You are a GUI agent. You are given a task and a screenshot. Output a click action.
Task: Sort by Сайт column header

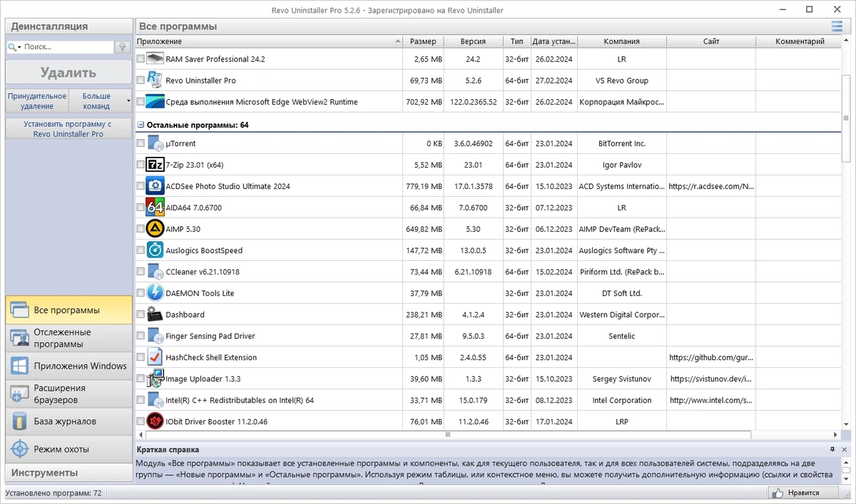click(711, 41)
